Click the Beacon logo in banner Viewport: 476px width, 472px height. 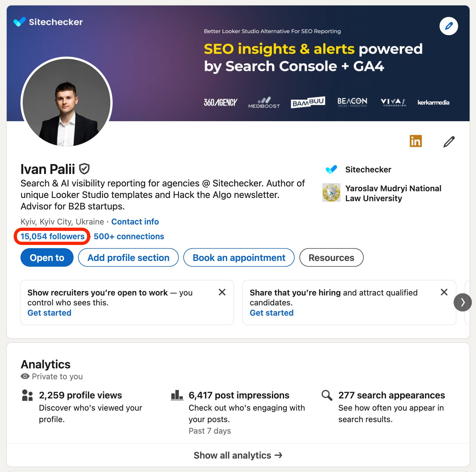click(352, 102)
